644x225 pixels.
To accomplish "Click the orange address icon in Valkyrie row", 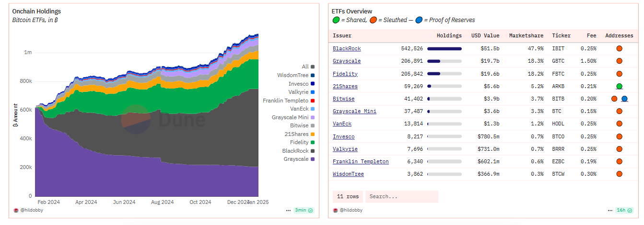I will click(619, 149).
